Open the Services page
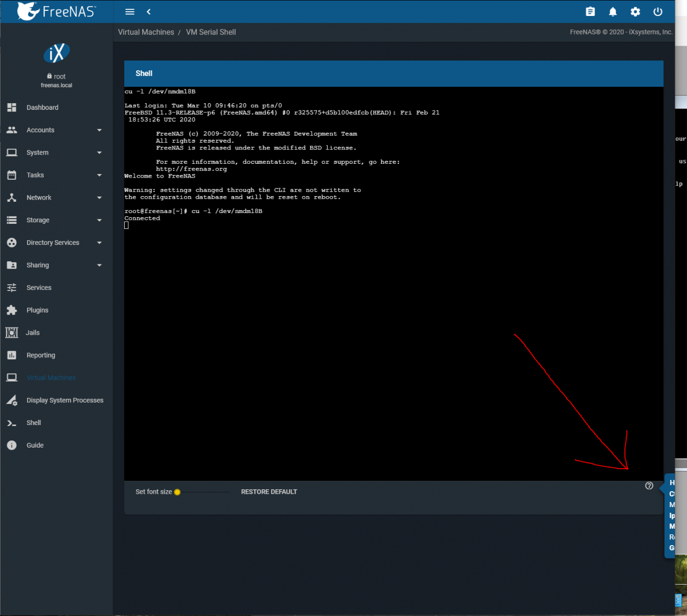Viewport: 687px width, 616px height. (39, 288)
